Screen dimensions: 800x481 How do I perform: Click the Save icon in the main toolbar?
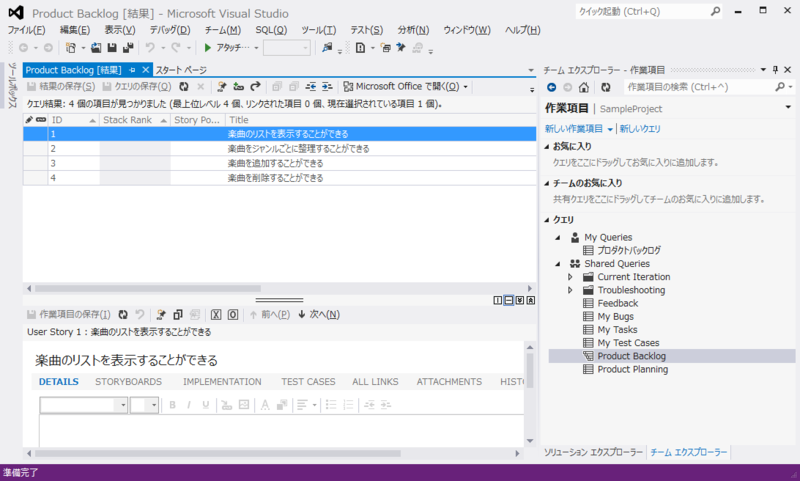112,47
